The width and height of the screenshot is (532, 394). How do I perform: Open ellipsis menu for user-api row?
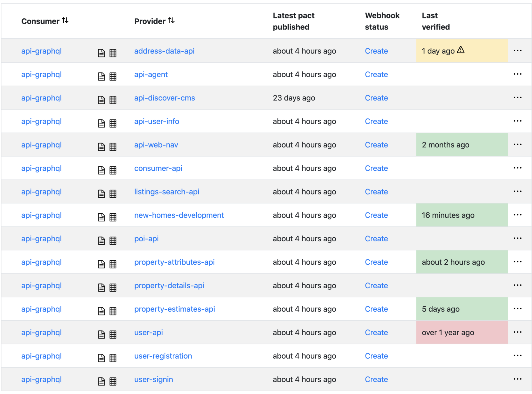517,332
